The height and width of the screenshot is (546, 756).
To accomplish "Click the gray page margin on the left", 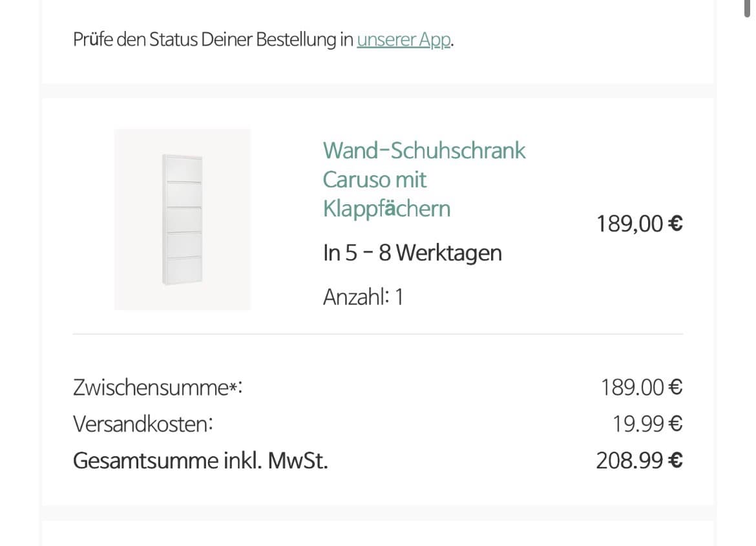I will (19, 271).
